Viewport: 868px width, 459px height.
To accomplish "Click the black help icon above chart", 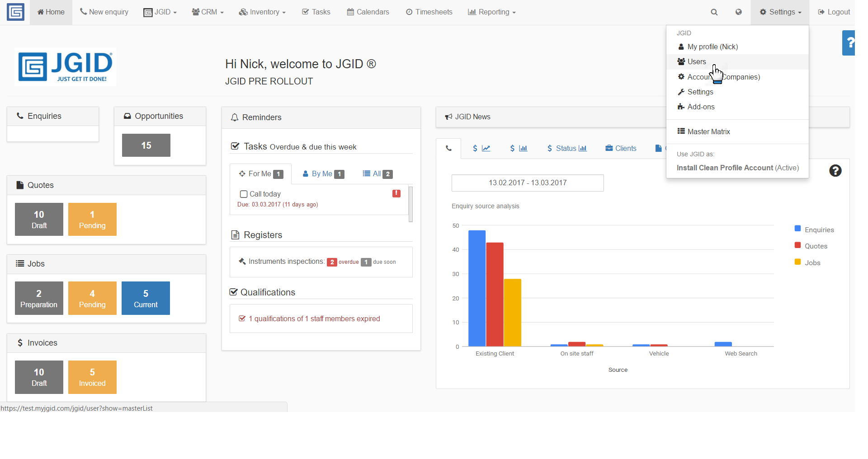I will [835, 171].
